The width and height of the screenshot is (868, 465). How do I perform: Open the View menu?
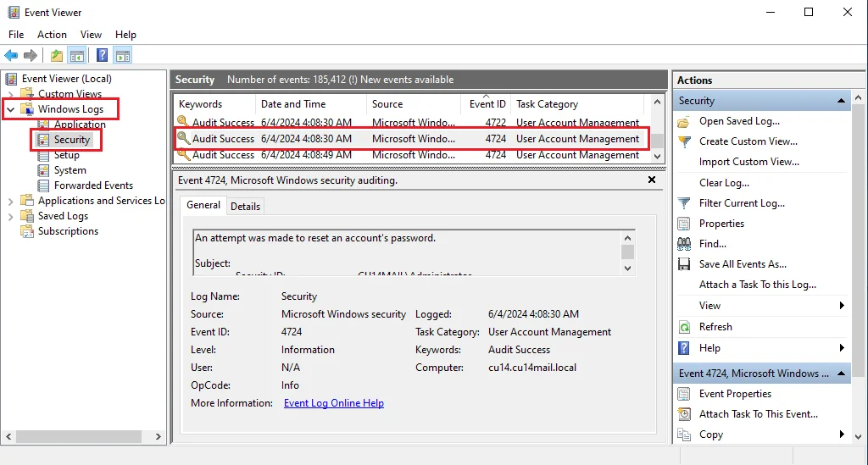pos(91,34)
